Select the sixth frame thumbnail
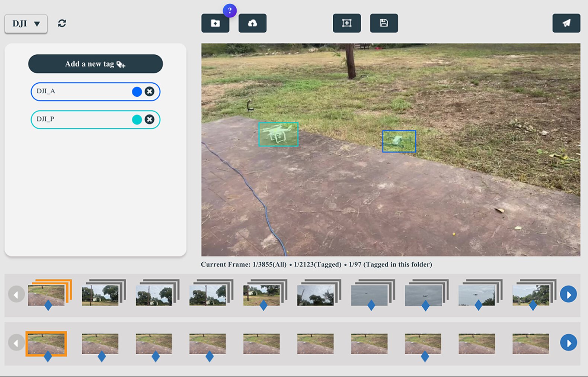This screenshot has width=588, height=377. pyautogui.click(x=315, y=344)
